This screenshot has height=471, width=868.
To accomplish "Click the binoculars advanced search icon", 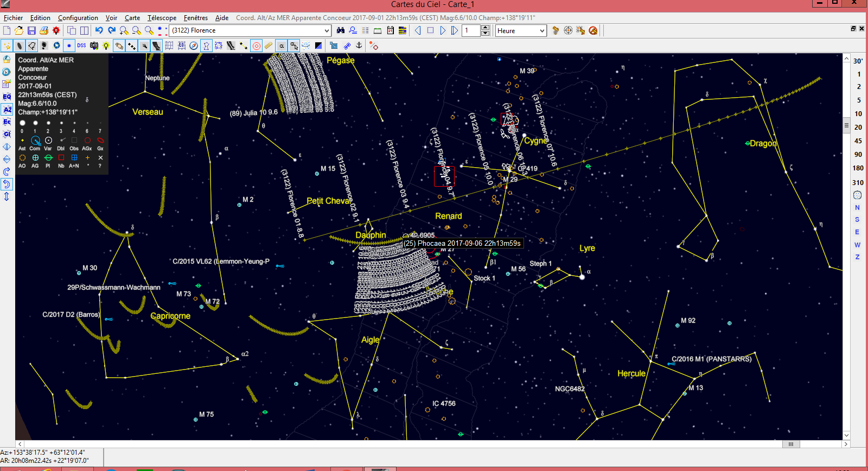I will point(341,30).
